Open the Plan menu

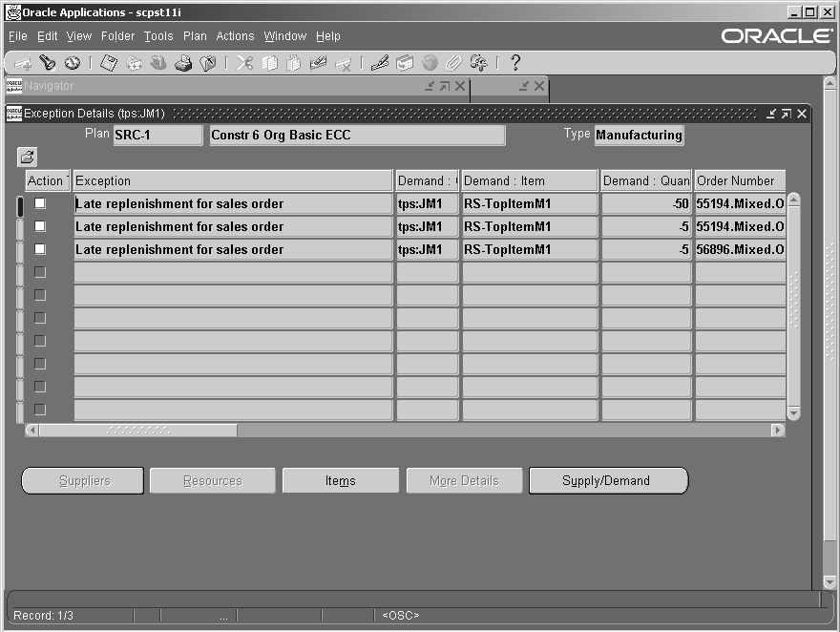click(195, 36)
